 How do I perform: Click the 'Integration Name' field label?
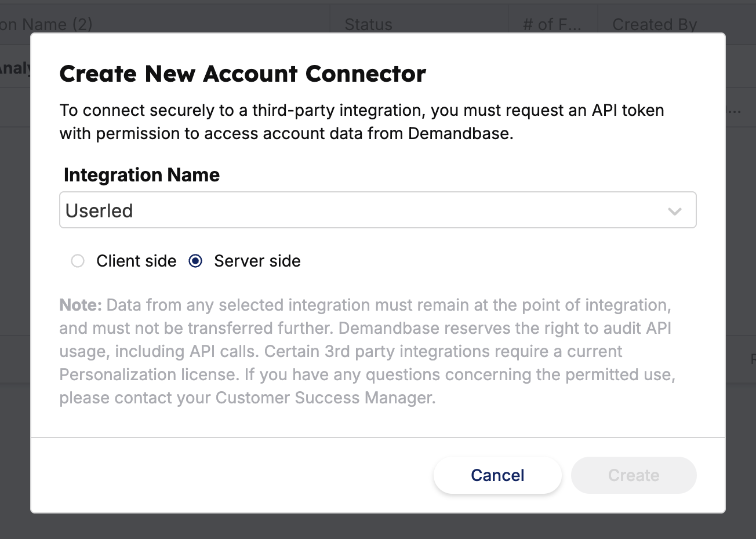pyautogui.click(x=141, y=175)
